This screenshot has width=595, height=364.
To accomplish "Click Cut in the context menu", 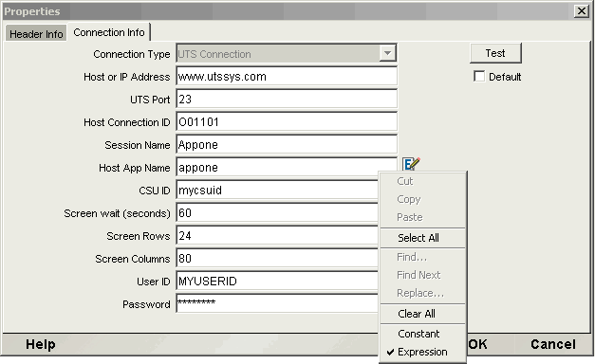I will pyautogui.click(x=422, y=181).
